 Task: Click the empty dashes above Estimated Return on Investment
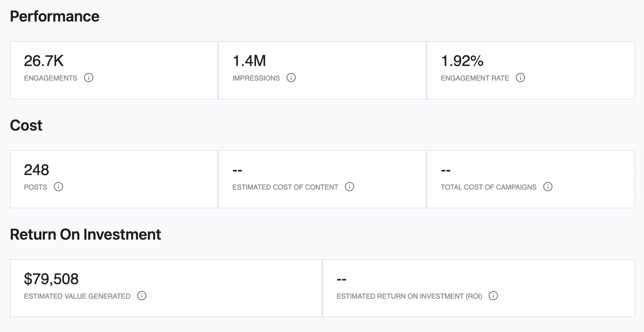tap(341, 280)
